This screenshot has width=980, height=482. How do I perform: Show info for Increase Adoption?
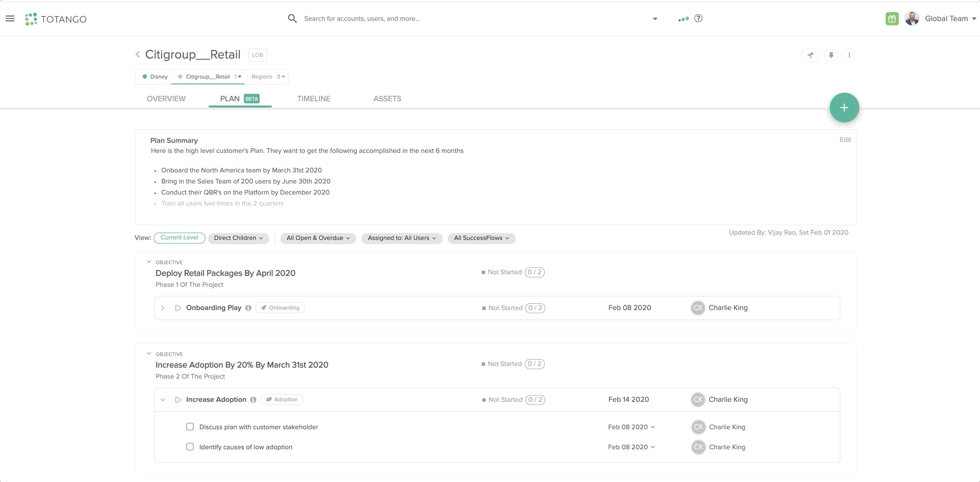253,400
